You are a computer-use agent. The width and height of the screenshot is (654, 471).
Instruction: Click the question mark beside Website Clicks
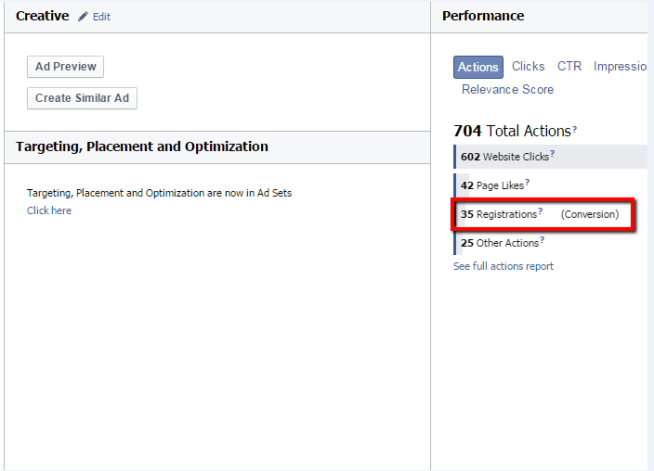pos(552,155)
